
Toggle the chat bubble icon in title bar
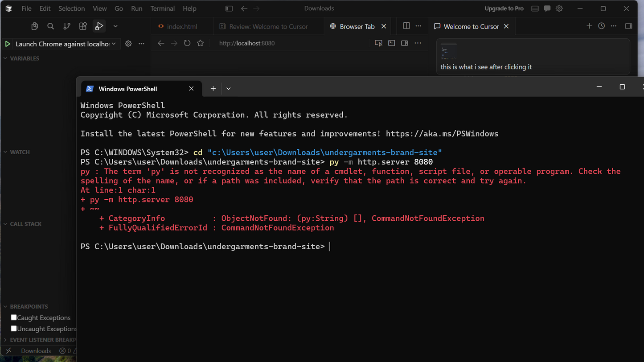pyautogui.click(x=547, y=8)
